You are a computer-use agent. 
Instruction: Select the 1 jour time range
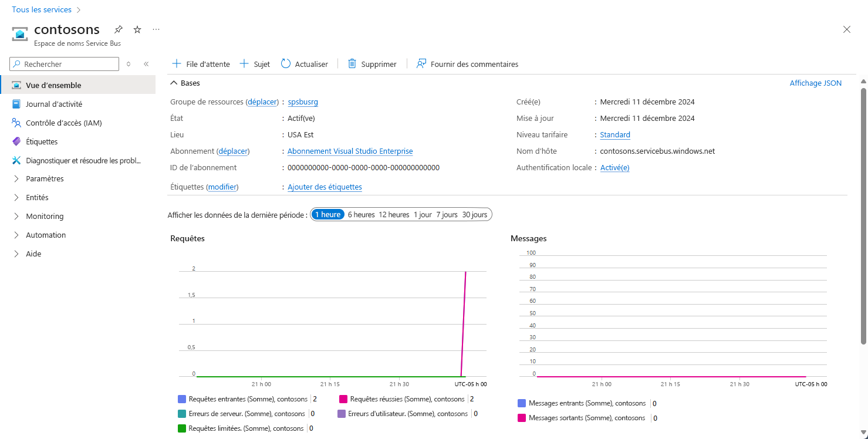[423, 214]
